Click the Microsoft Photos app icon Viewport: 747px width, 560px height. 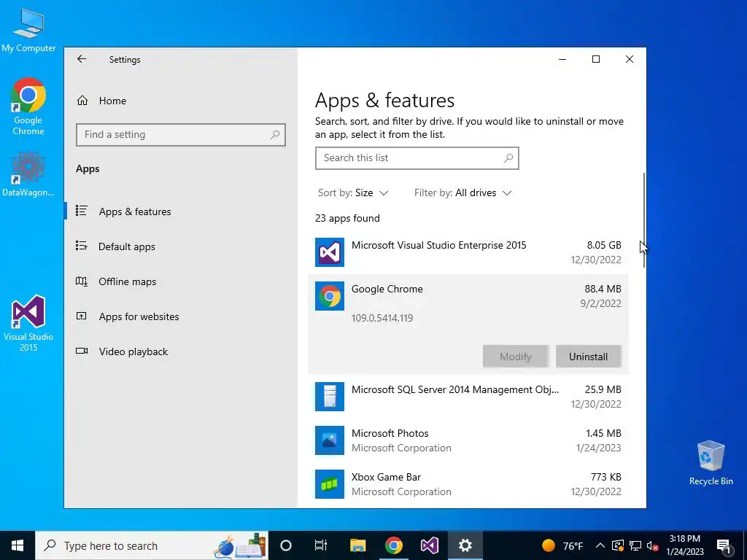click(x=330, y=440)
